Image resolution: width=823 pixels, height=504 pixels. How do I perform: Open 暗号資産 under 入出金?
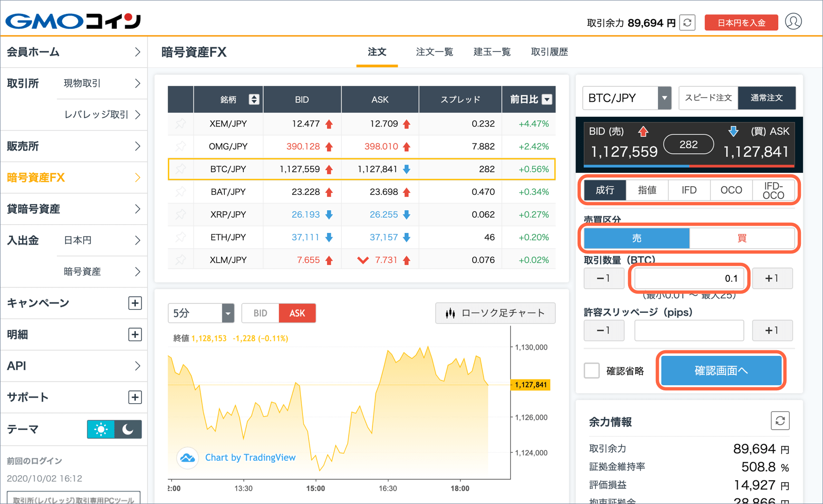pos(102,272)
